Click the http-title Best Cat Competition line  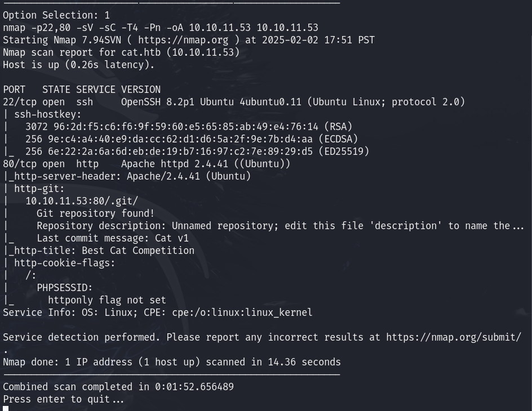click(99, 251)
